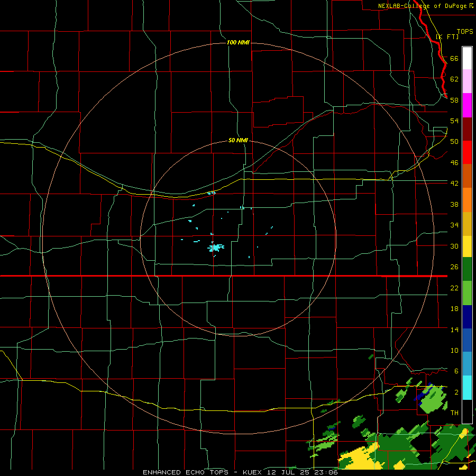Viewport: 476px width, 476px height.
Task: Pick the dark orange legend swatch
Action: (467, 176)
